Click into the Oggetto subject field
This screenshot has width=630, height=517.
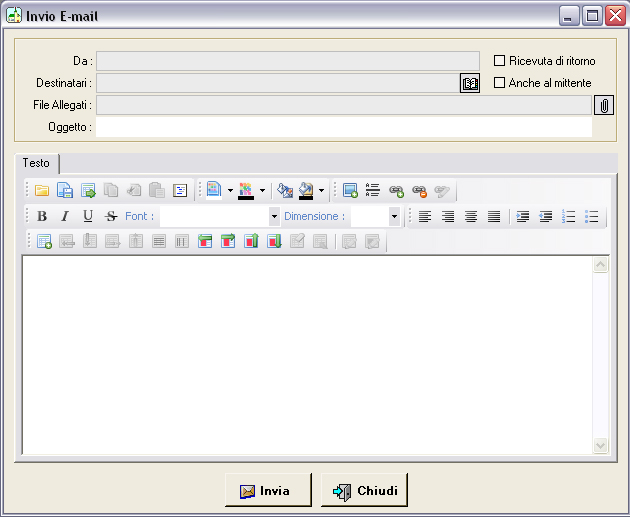click(x=343, y=127)
